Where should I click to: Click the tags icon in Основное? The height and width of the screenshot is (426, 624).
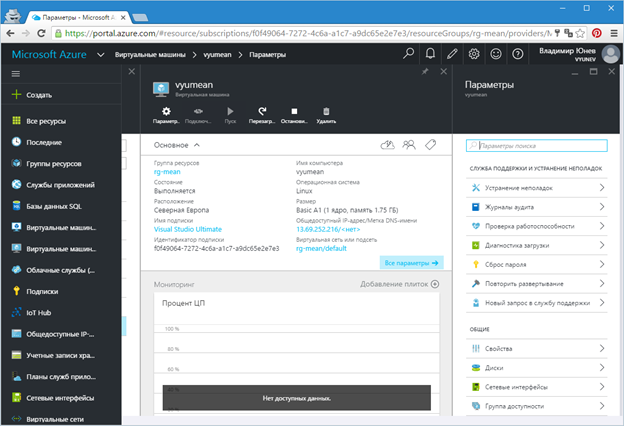[431, 145]
